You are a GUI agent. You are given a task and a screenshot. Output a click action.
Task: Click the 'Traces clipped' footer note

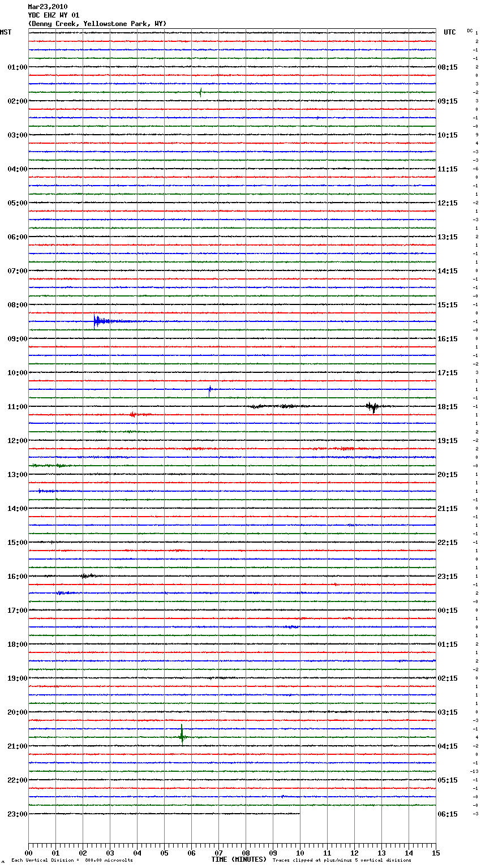click(x=342, y=861)
